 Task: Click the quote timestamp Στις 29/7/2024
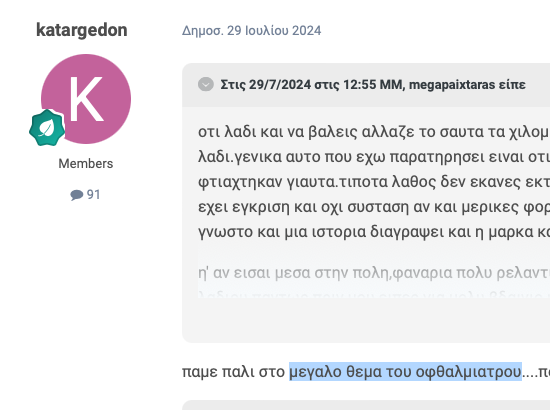point(266,85)
